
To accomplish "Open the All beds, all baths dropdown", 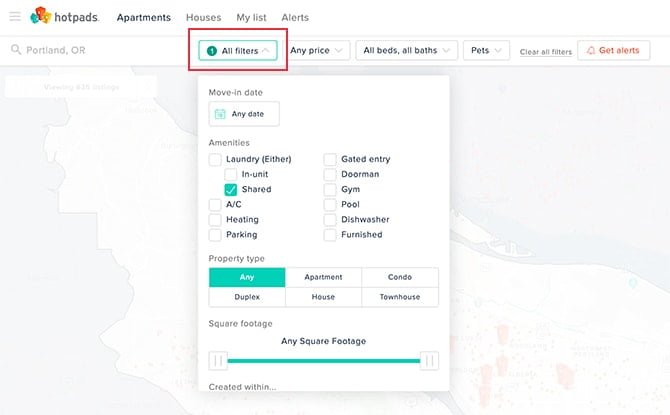I will [x=406, y=50].
